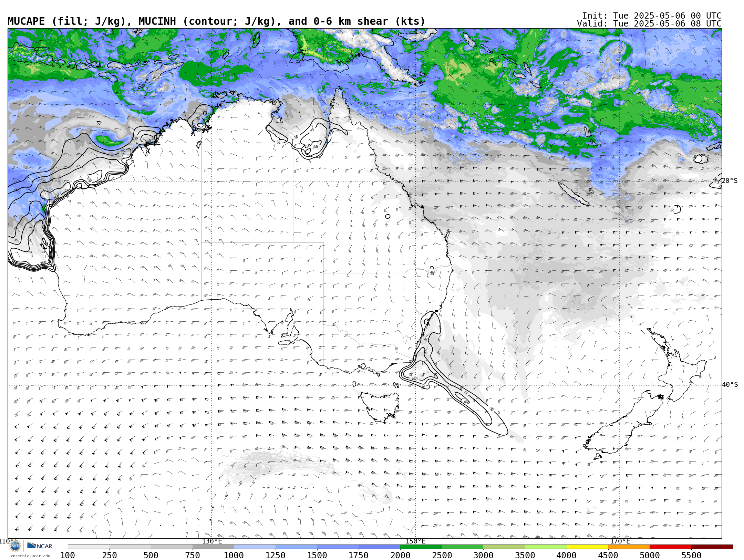Click the colorbar label 100
Image resolution: width=744 pixels, height=560 pixels.
68,556
